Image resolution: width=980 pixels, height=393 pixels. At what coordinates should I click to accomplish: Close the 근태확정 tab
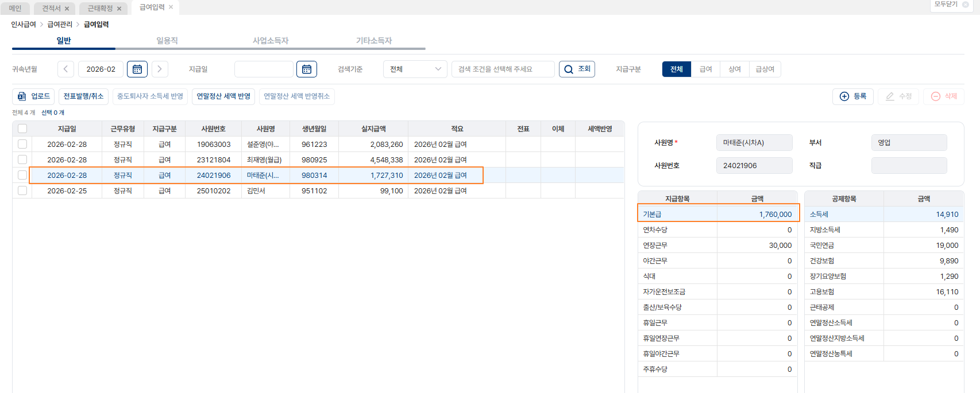point(119,9)
